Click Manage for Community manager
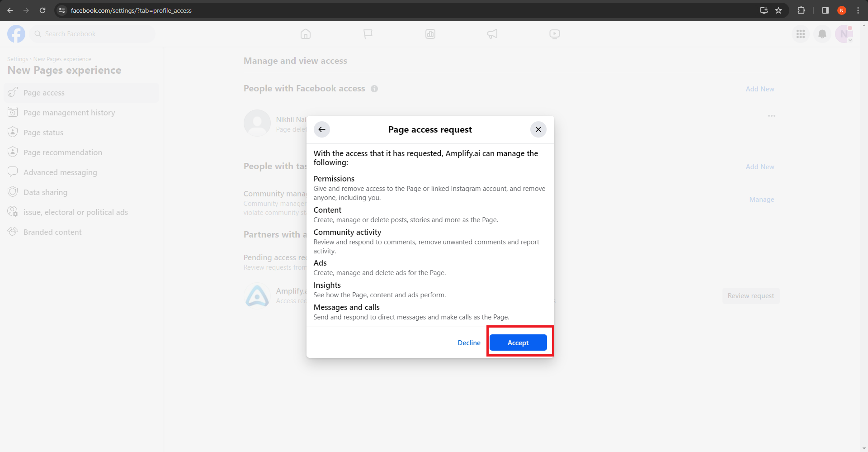868x452 pixels. point(761,200)
